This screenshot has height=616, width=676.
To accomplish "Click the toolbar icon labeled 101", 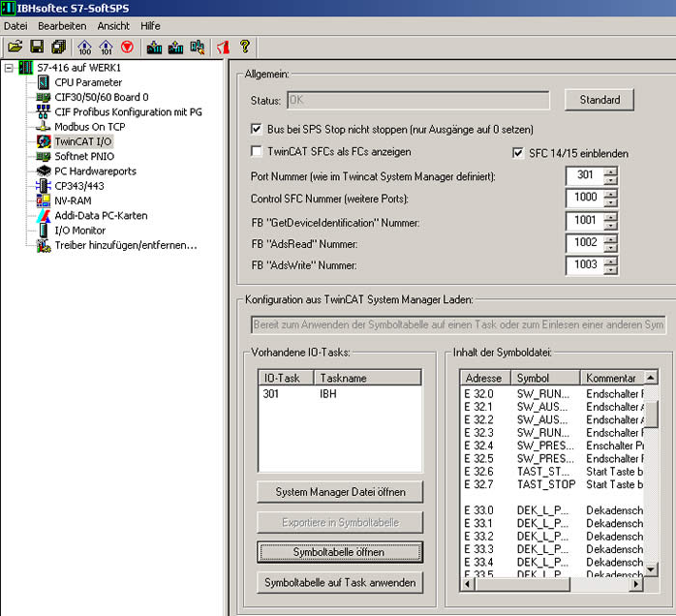I will (107, 46).
